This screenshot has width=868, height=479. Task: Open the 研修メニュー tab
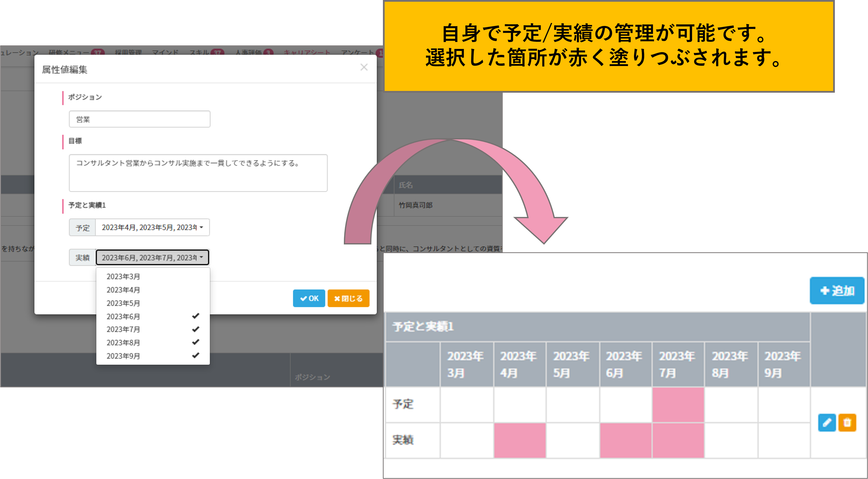(x=69, y=52)
